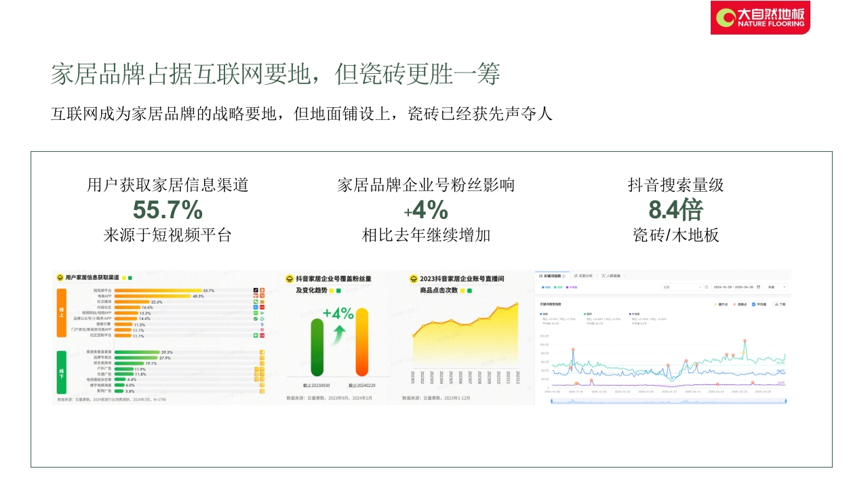This screenshot has width=868, height=488.
Task: Click the lamp icon beside 抖音家居企业号覆盖粉丝量 title
Action: click(290, 279)
